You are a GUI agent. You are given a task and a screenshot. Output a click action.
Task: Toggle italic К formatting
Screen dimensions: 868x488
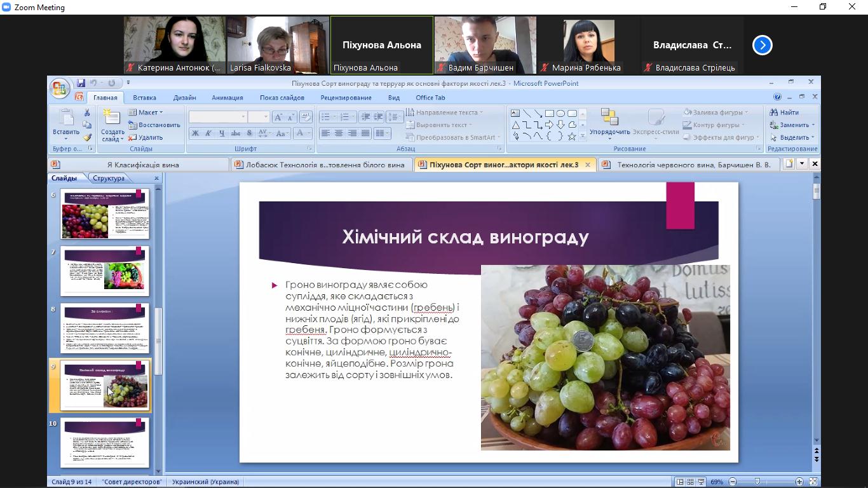click(208, 133)
